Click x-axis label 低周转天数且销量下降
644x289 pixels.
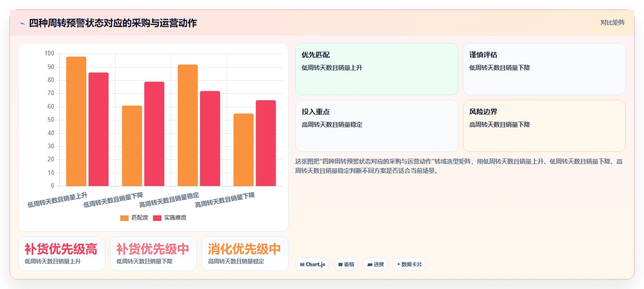tap(113, 200)
